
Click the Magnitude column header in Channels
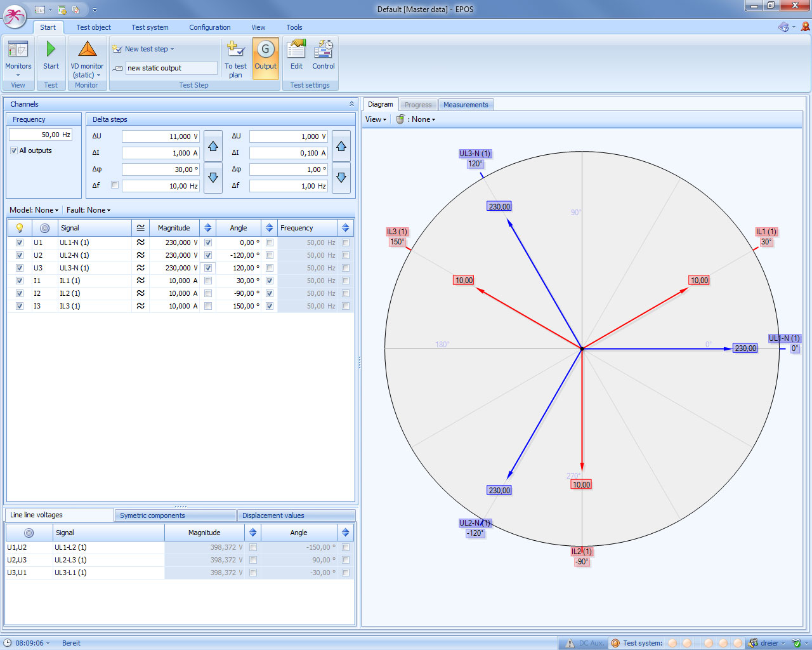pos(174,228)
